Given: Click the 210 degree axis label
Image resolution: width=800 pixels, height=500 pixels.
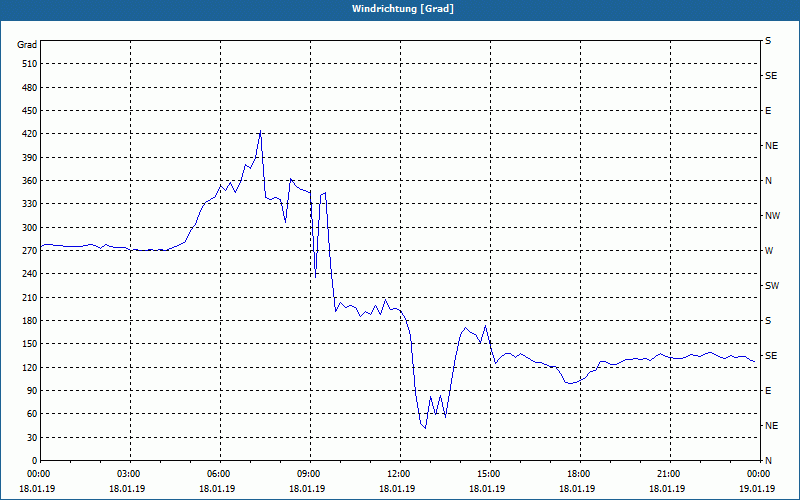Looking at the screenshot, I should (x=30, y=297).
